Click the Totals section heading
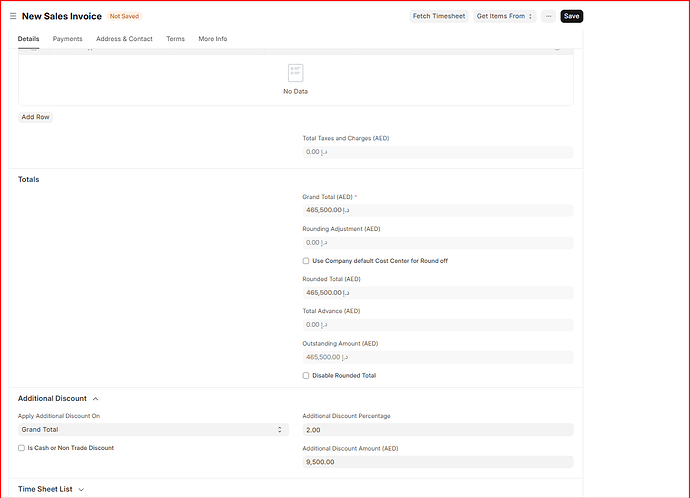The height and width of the screenshot is (498, 690). (x=29, y=179)
